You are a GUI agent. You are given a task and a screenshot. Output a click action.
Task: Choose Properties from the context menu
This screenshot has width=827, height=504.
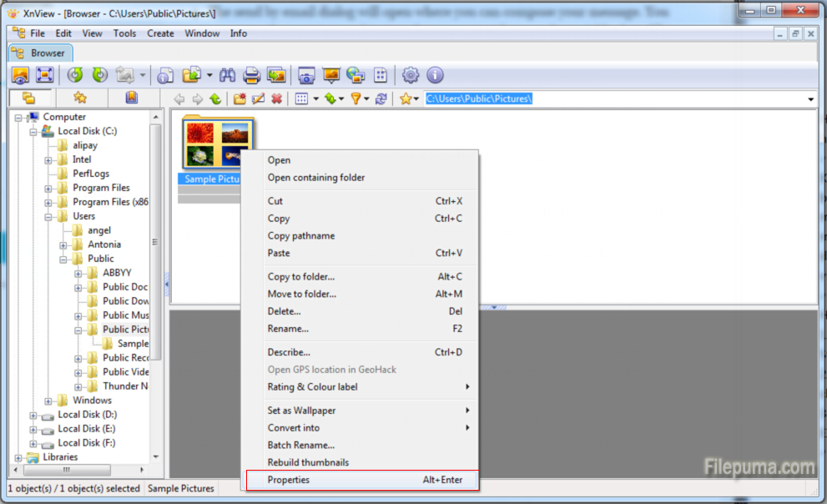(x=289, y=480)
